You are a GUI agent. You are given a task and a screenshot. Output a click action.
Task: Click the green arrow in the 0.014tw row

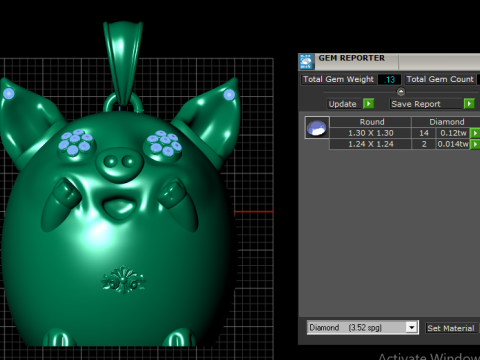coord(475,144)
